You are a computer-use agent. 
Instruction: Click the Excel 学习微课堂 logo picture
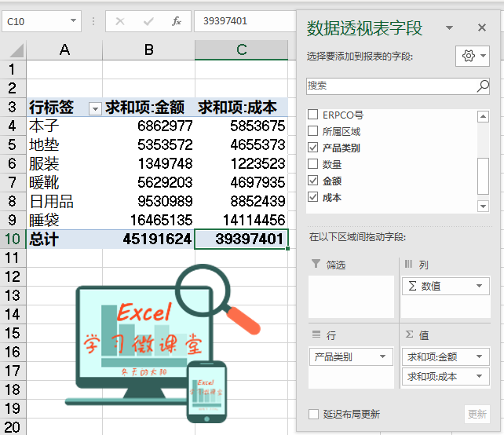[x=163, y=344]
